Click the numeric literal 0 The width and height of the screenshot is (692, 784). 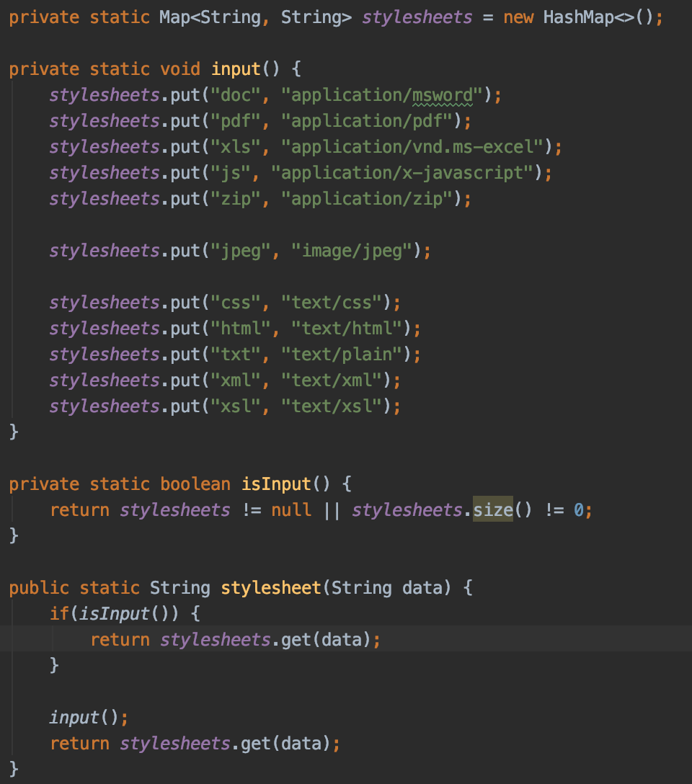[x=578, y=510]
